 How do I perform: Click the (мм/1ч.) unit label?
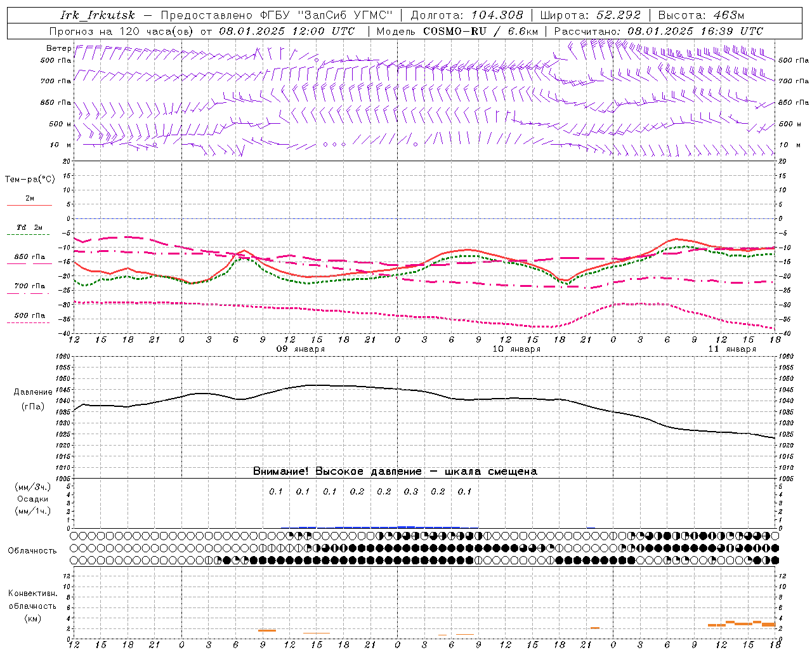pyautogui.click(x=33, y=511)
